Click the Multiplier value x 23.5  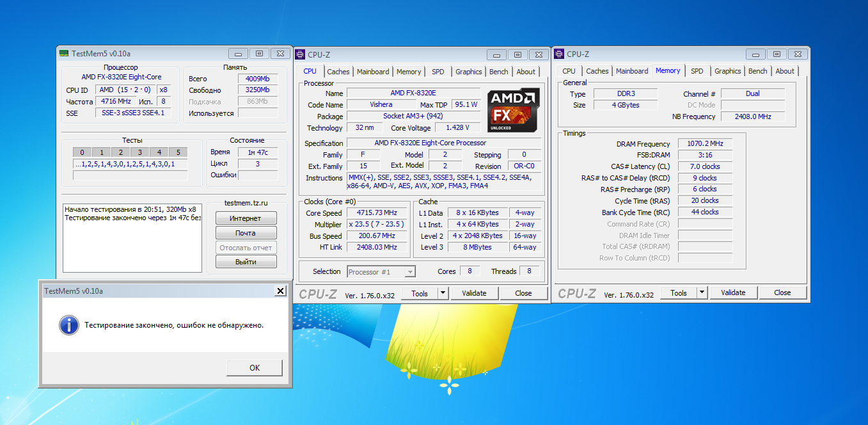[x=377, y=225]
